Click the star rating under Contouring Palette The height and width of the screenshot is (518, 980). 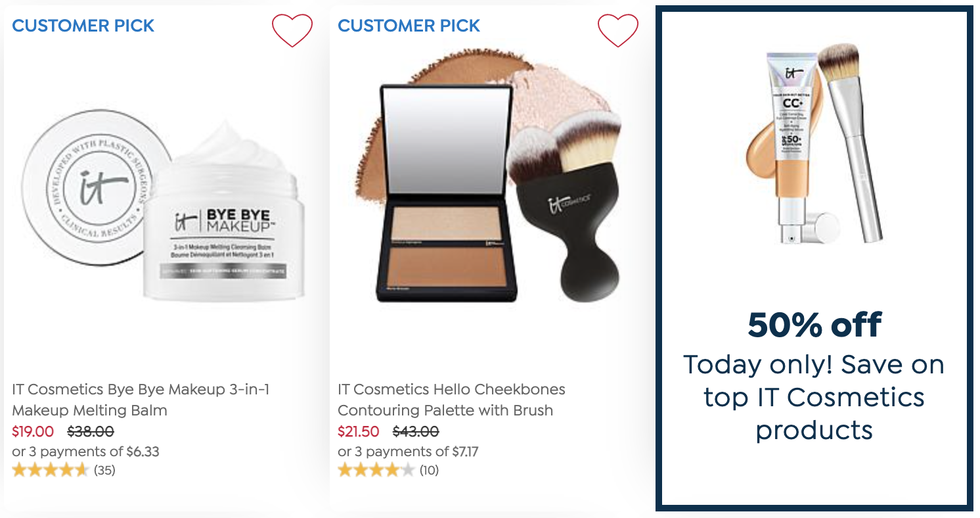(x=376, y=470)
